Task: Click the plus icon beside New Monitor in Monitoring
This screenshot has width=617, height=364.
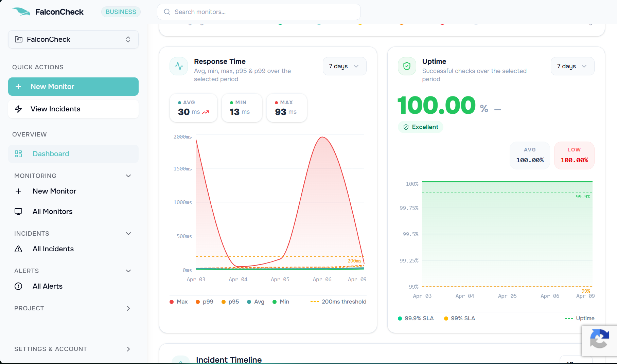Action: click(x=18, y=191)
